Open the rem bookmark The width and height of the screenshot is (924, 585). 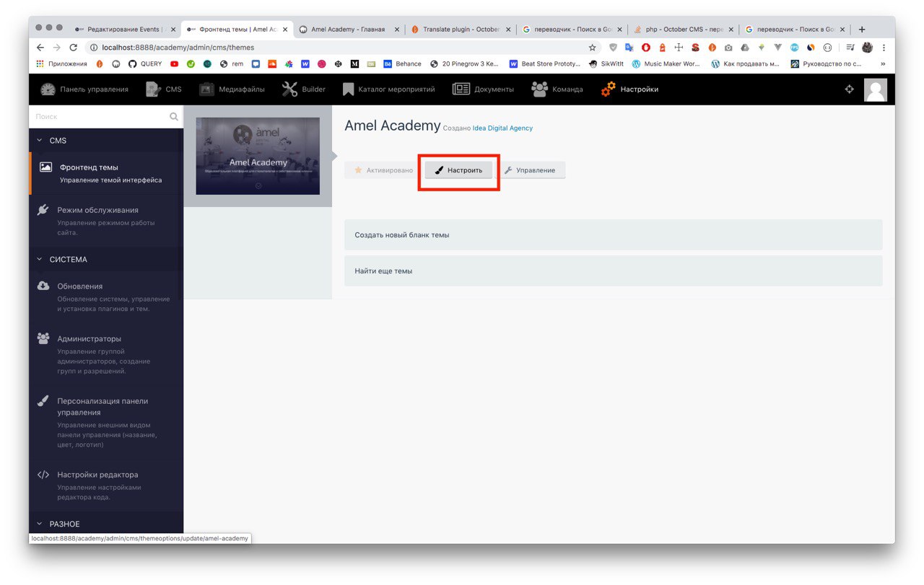tap(232, 63)
